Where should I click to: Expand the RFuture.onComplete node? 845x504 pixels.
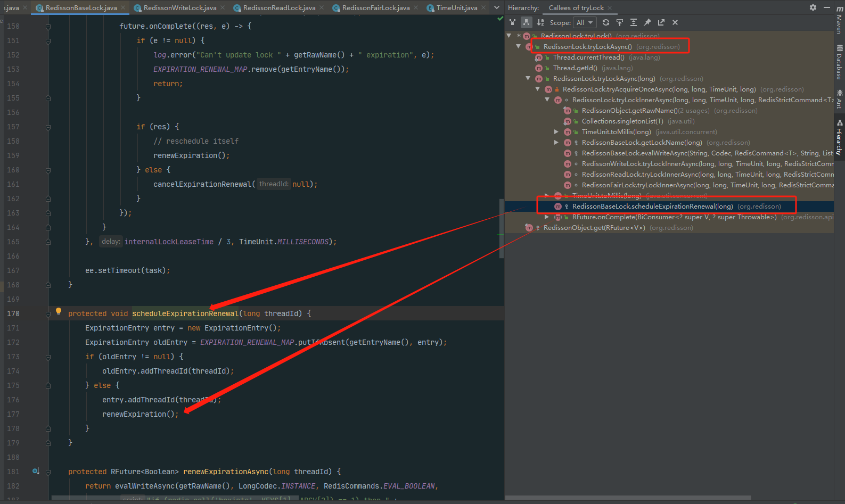[x=547, y=217]
